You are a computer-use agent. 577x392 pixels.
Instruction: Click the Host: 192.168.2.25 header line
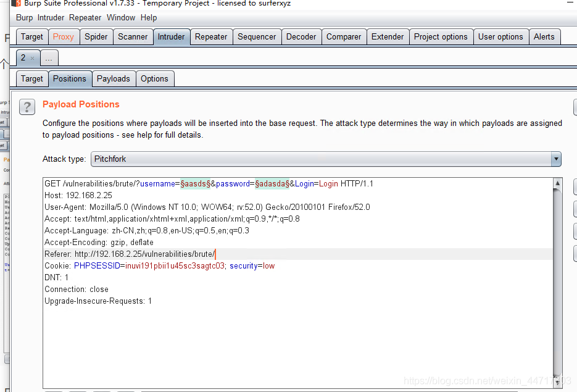click(78, 196)
